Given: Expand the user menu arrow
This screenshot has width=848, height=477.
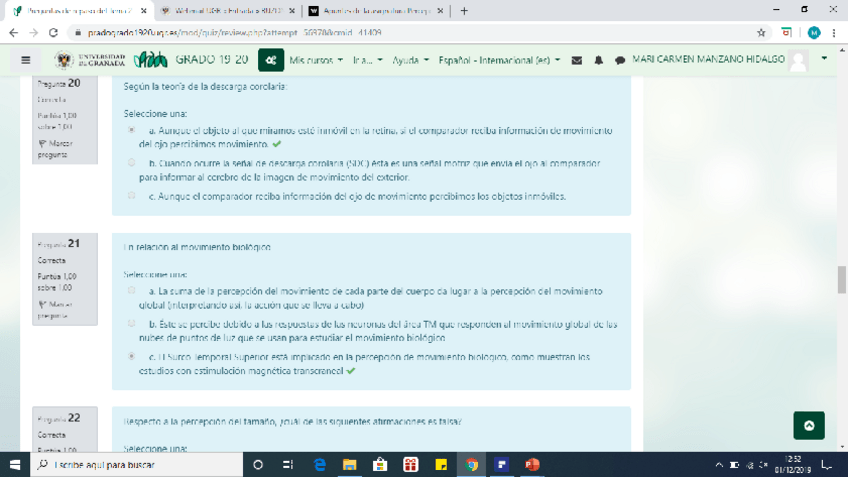Looking at the screenshot, I should click(x=824, y=58).
